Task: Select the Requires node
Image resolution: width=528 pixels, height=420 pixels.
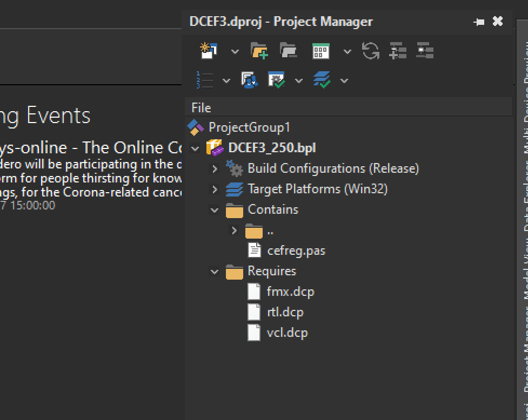Action: coord(272,271)
